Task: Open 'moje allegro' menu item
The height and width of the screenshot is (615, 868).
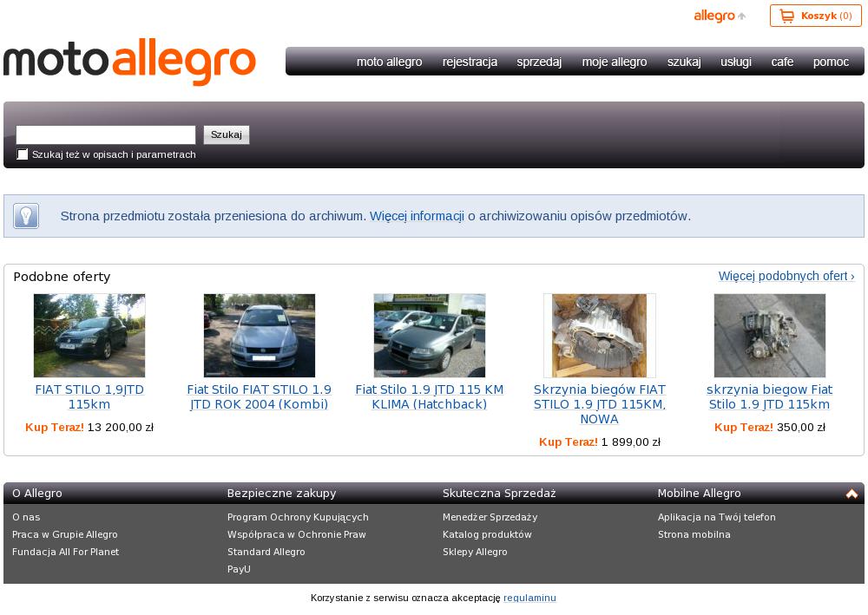Action: tap(615, 62)
